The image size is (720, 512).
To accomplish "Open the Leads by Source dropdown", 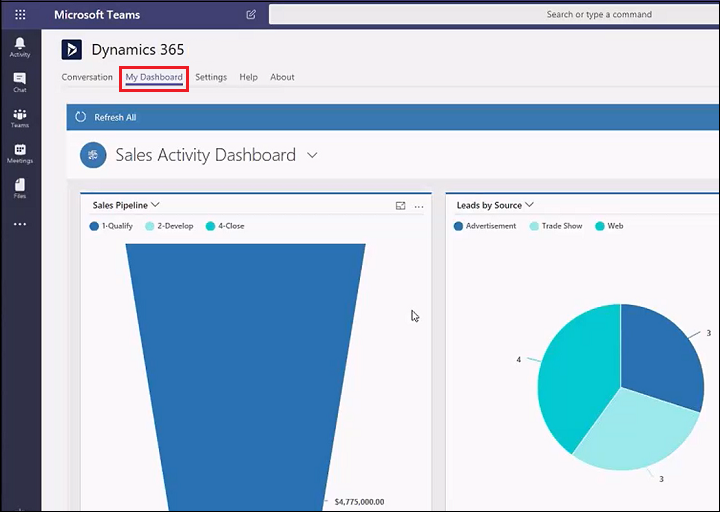I will click(529, 205).
